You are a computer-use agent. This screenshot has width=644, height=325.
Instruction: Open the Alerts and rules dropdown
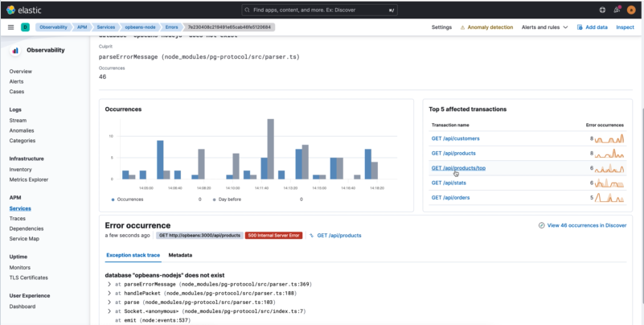click(544, 27)
